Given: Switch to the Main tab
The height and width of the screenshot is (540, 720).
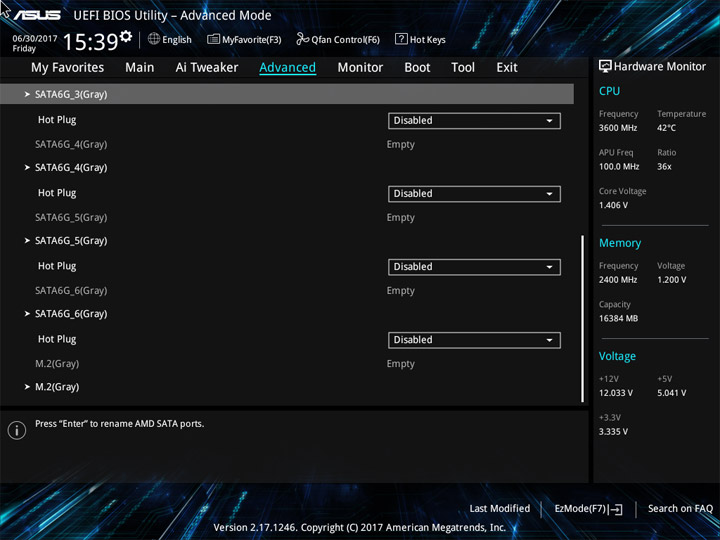Looking at the screenshot, I should tap(140, 68).
